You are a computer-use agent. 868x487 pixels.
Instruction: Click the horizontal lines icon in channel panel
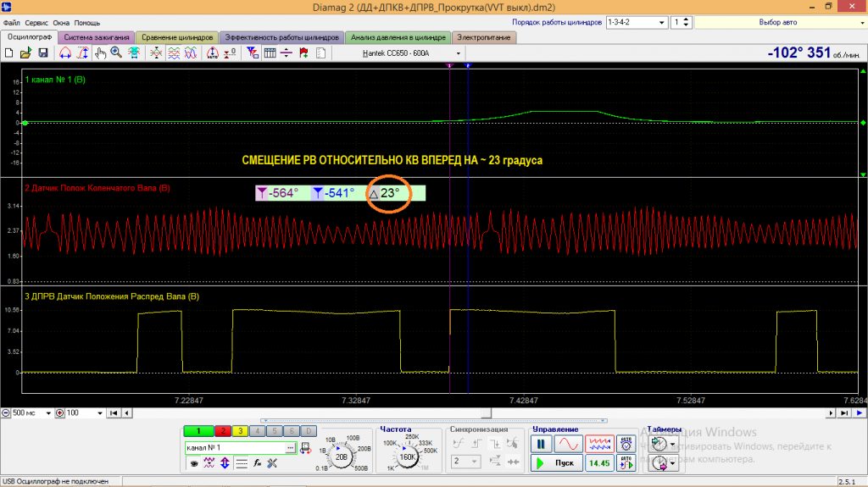tap(242, 463)
